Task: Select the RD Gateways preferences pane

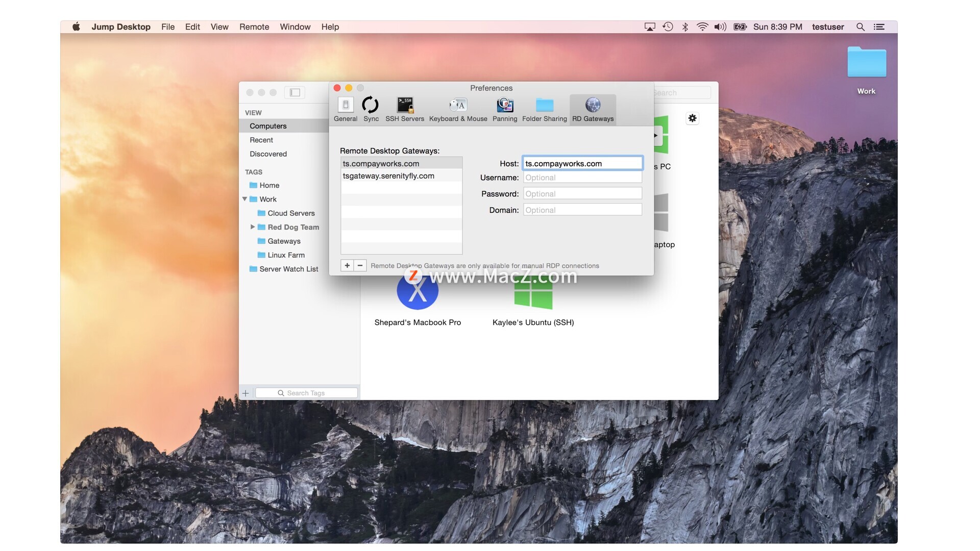Action: coord(593,110)
